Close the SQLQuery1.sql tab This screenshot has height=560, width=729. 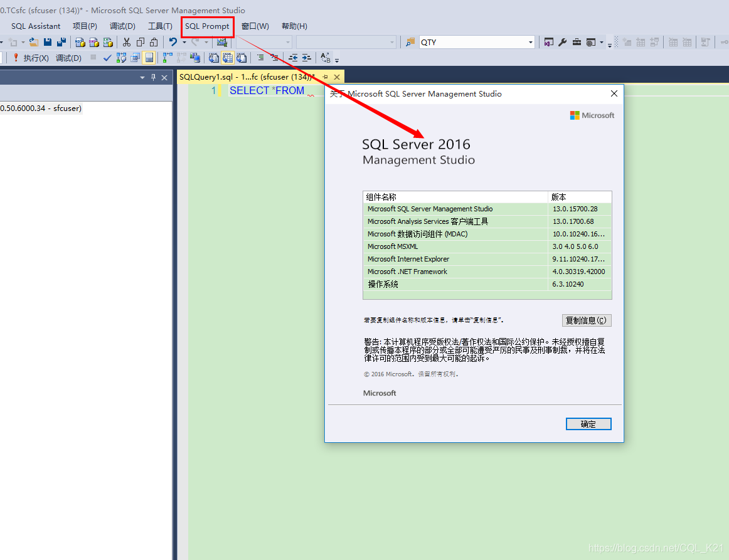point(337,77)
